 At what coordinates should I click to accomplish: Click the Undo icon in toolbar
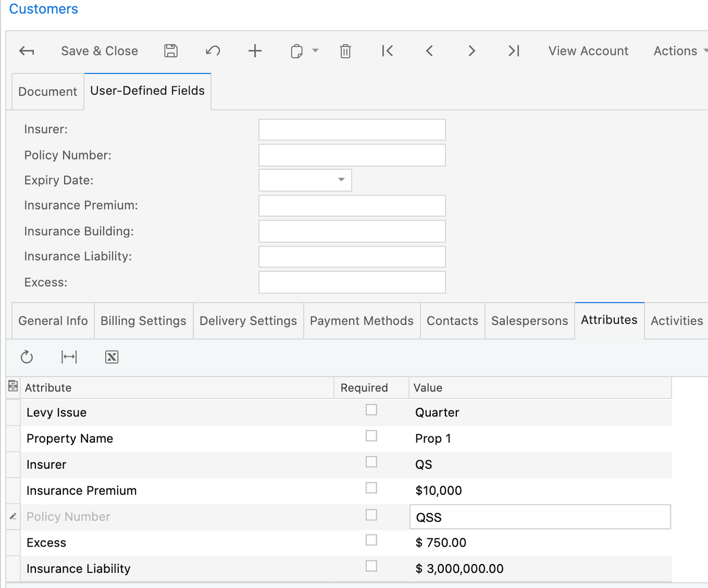pyautogui.click(x=213, y=51)
